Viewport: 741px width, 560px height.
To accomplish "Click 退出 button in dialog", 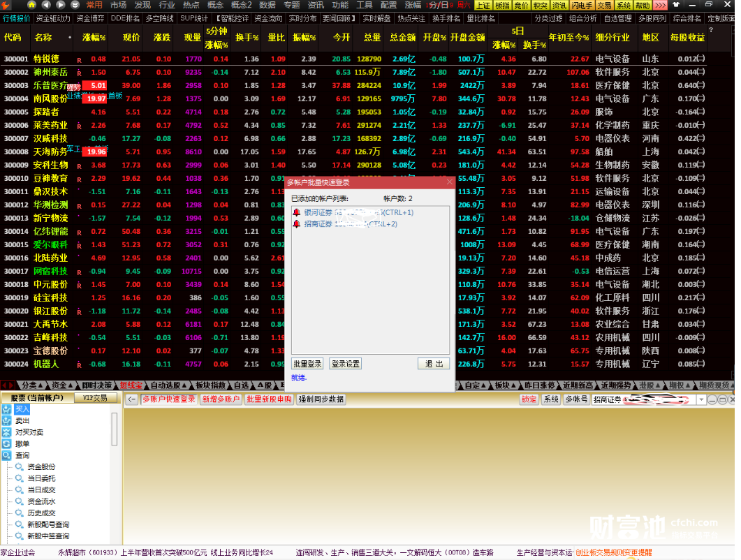I will pos(434,364).
